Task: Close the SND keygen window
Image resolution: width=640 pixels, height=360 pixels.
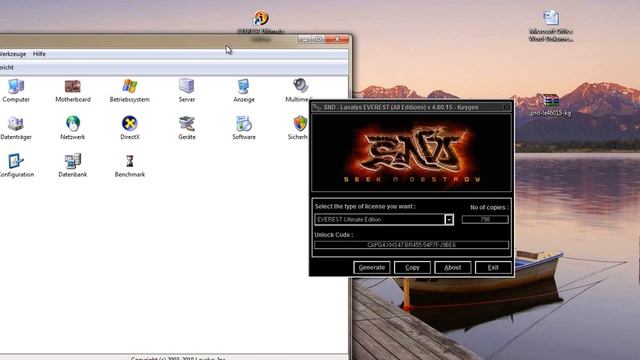Action: click(x=507, y=107)
